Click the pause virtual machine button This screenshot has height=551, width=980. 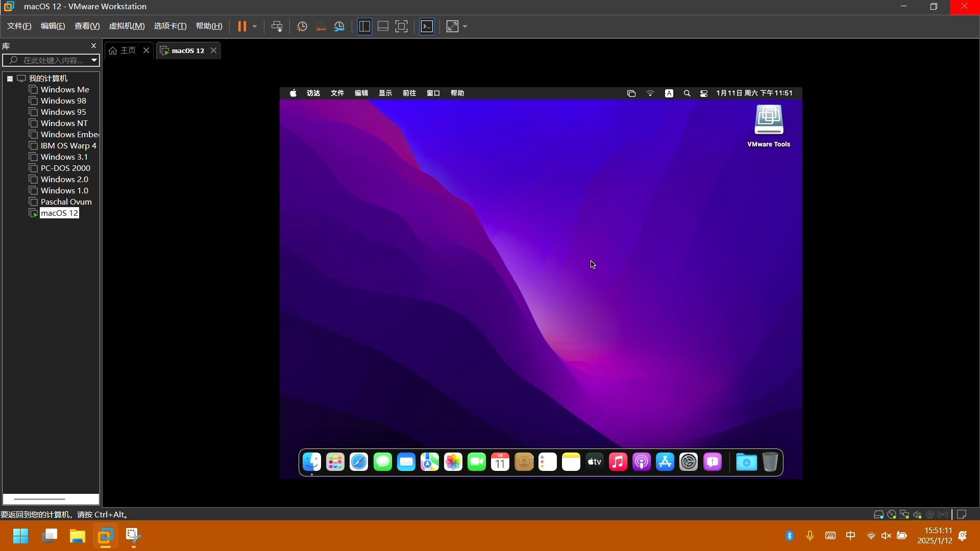point(242,27)
